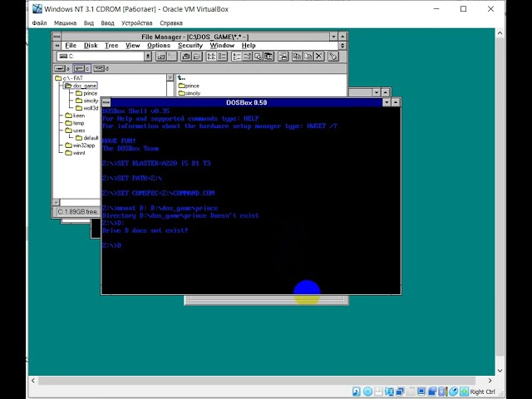Open the drive selection dropdown arrow

tap(148, 57)
